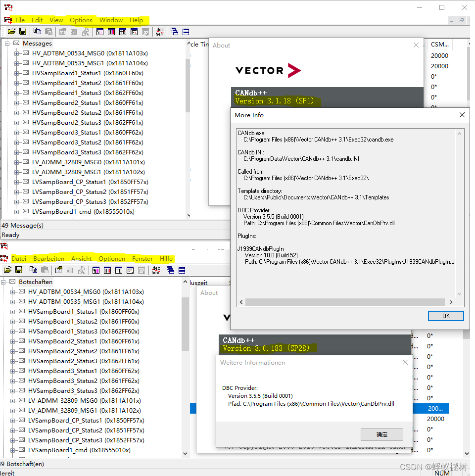The height and width of the screenshot is (476, 475).
Task: Toggle dec/hex display in English window toolbar
Action: (160, 32)
